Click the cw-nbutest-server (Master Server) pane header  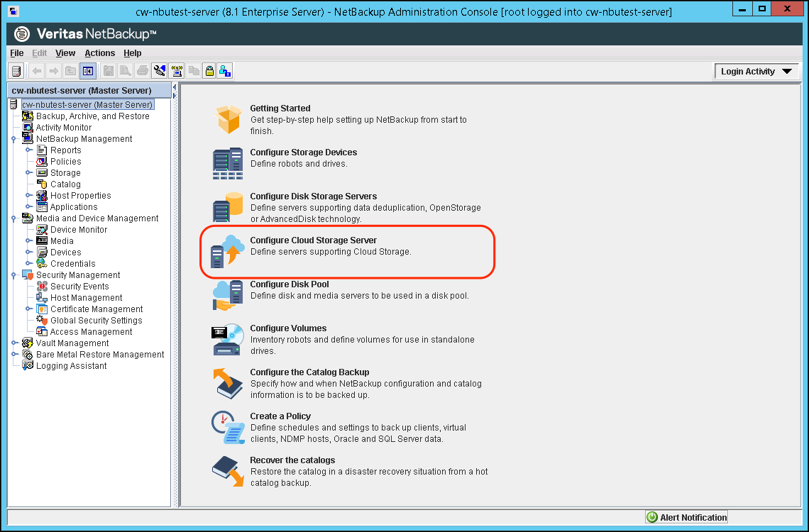89,90
